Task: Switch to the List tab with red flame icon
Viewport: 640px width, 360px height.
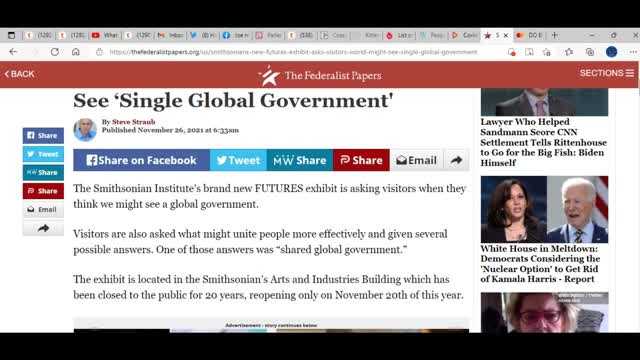Action: [399, 36]
